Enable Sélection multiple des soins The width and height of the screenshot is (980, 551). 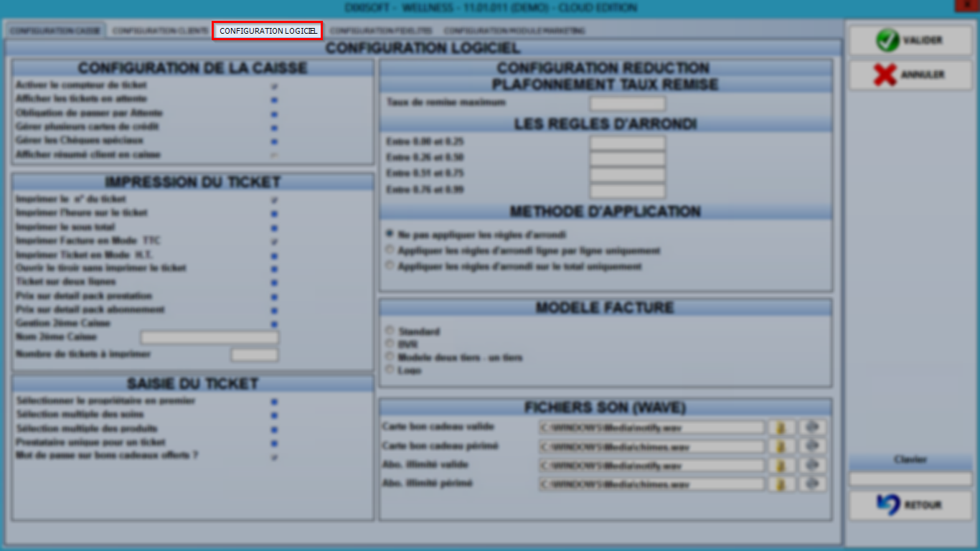pos(274,415)
